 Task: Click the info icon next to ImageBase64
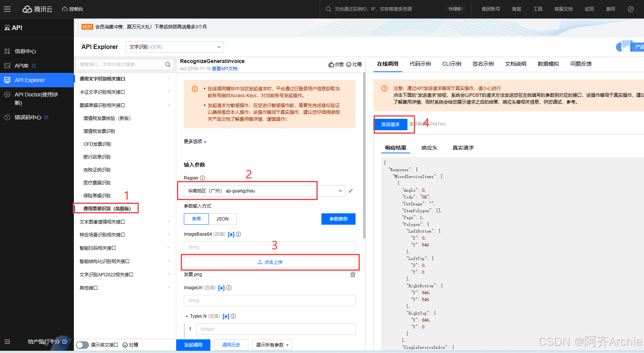[x=238, y=234]
